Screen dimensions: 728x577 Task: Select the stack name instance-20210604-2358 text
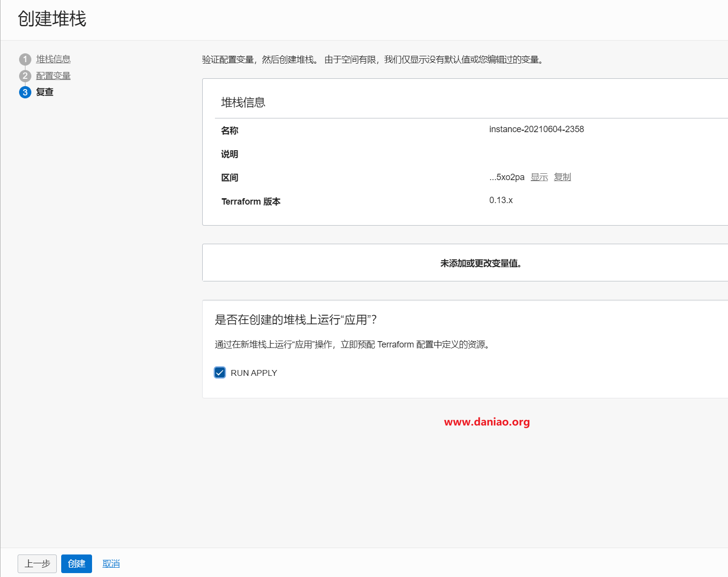point(537,129)
